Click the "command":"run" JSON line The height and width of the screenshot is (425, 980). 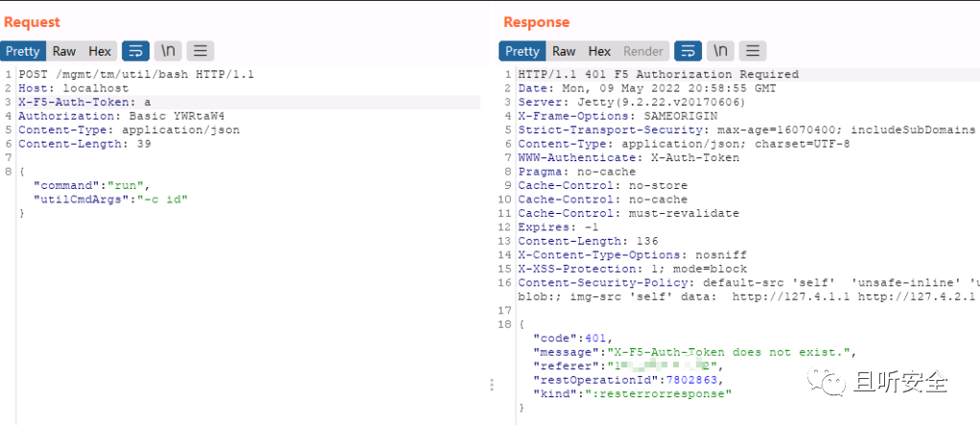[92, 185]
